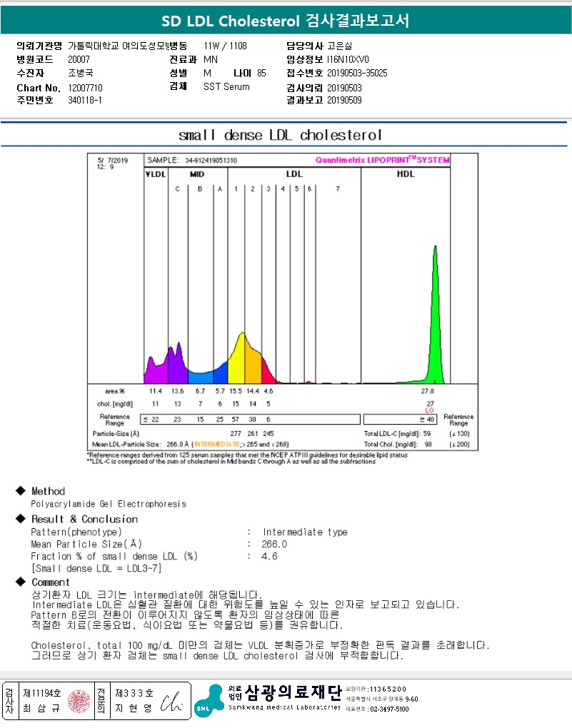Click the SD LDL Cholesterol report title banner

286,20
